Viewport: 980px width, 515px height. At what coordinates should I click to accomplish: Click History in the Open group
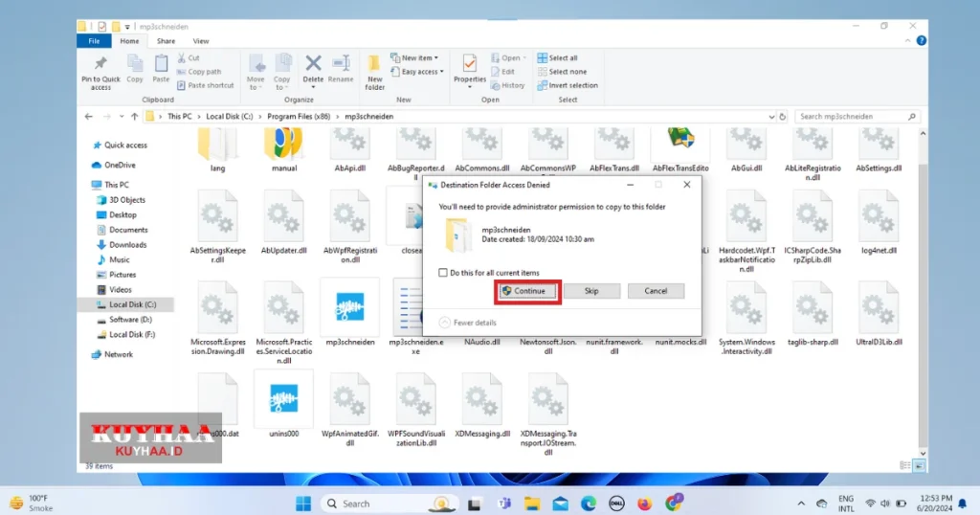pyautogui.click(x=507, y=85)
